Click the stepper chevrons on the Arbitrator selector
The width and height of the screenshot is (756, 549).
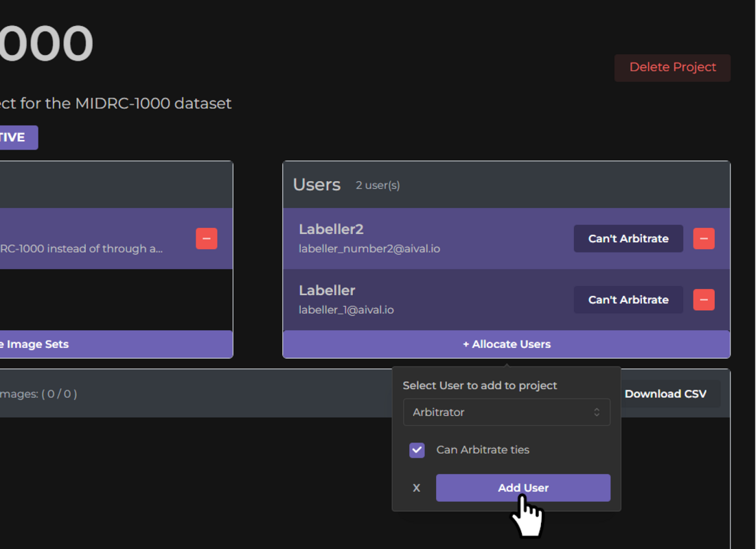(x=597, y=412)
